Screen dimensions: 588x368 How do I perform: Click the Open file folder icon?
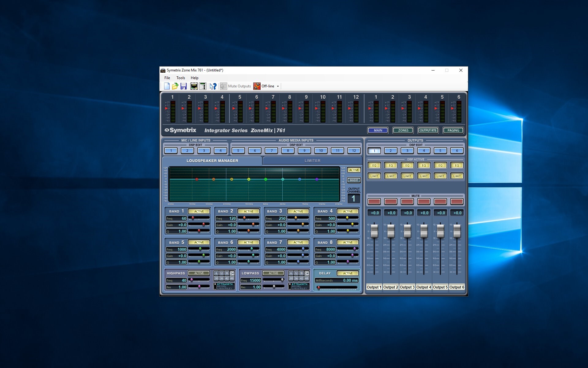point(175,86)
